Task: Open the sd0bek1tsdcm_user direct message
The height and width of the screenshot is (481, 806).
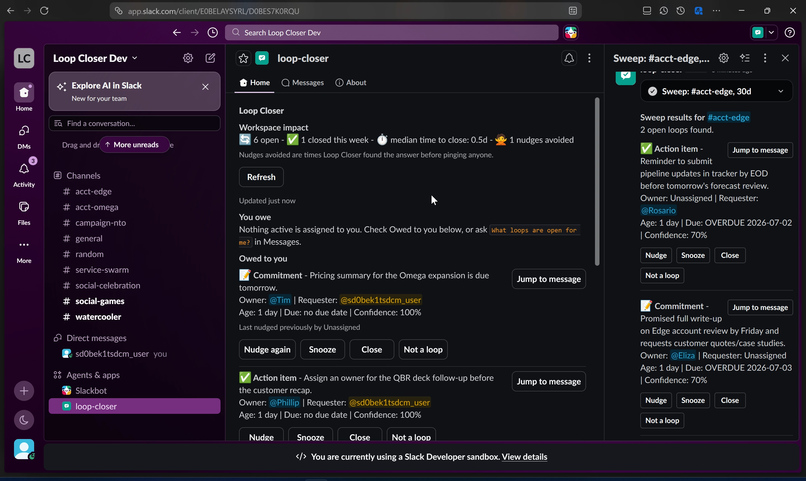Action: (134, 354)
